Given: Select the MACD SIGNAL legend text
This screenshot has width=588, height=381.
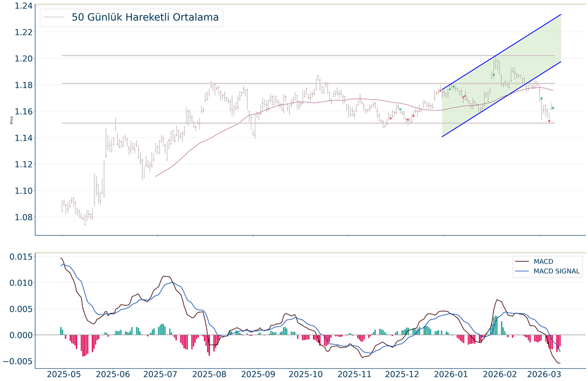Looking at the screenshot, I should point(557,271).
